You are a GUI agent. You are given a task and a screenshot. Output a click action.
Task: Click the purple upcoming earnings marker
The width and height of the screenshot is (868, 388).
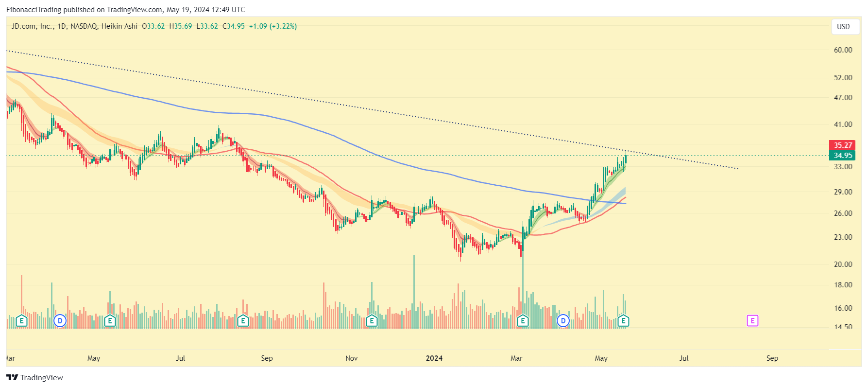tap(752, 320)
